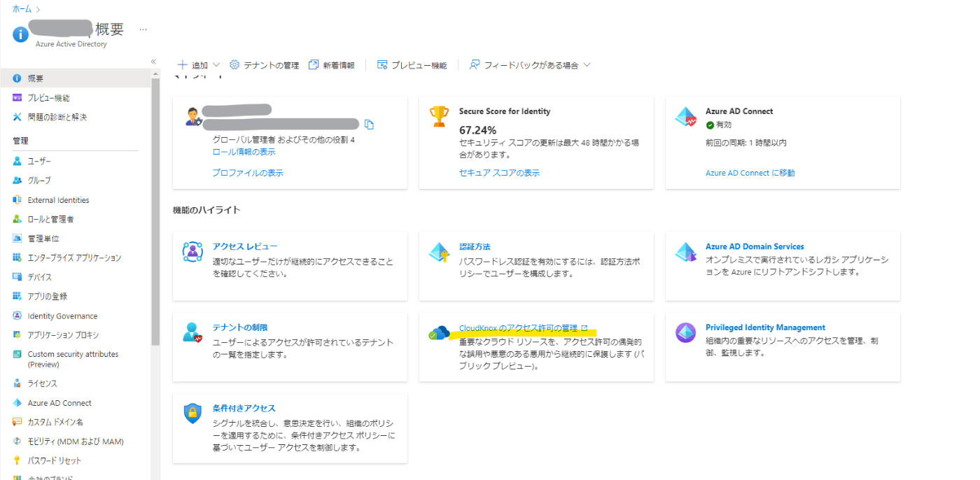Viewport: 980px width, 480px height.
Task: Click the CloudKnox cloud icon
Action: tap(439, 332)
